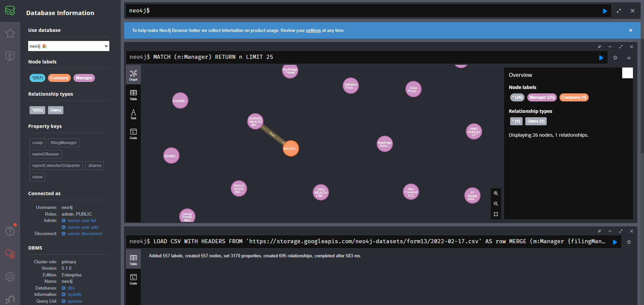
Task: Open the cloud sync error sidebar icon
Action: pos(10,254)
